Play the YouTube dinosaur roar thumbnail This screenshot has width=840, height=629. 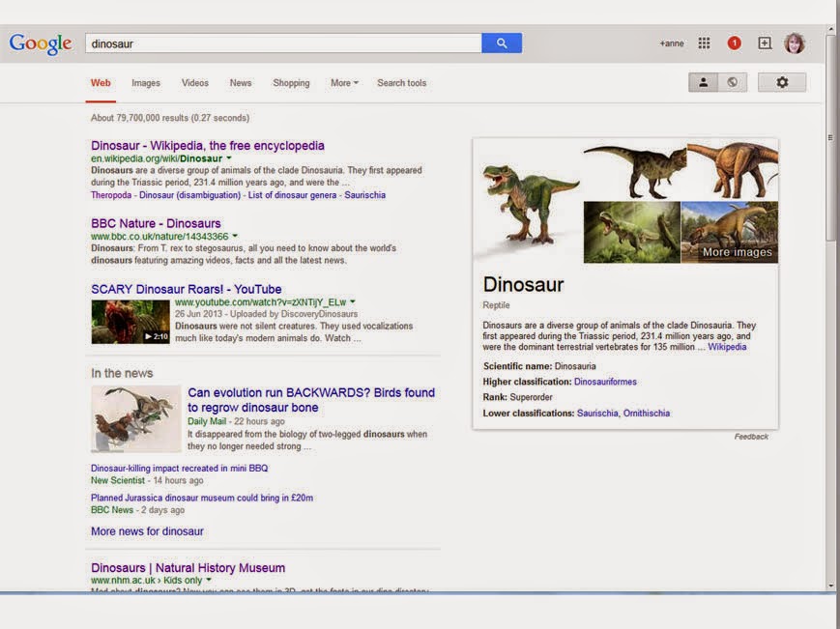pos(130,322)
